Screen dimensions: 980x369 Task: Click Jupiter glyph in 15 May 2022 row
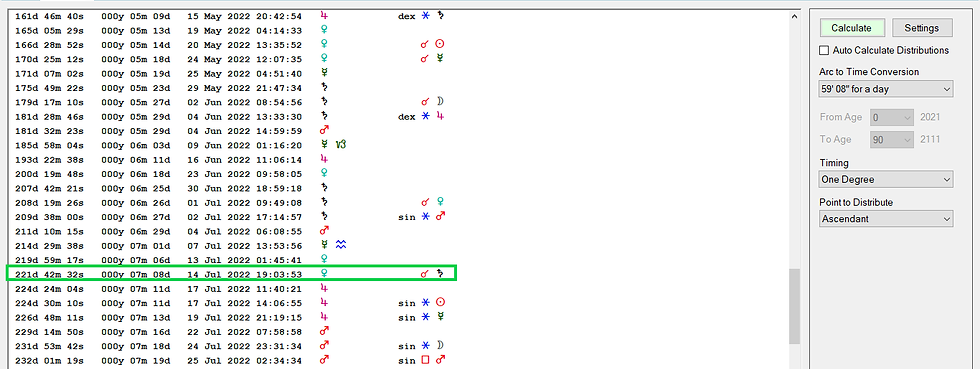click(324, 16)
